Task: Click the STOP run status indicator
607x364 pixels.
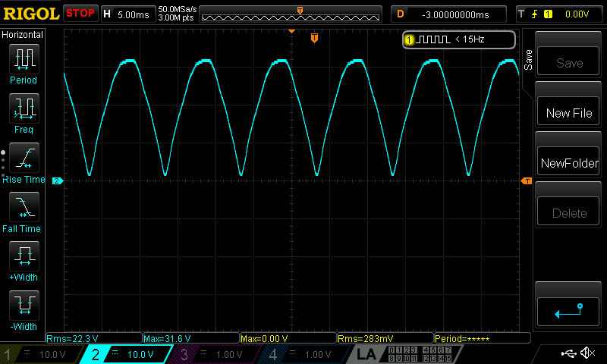Action: click(x=80, y=14)
